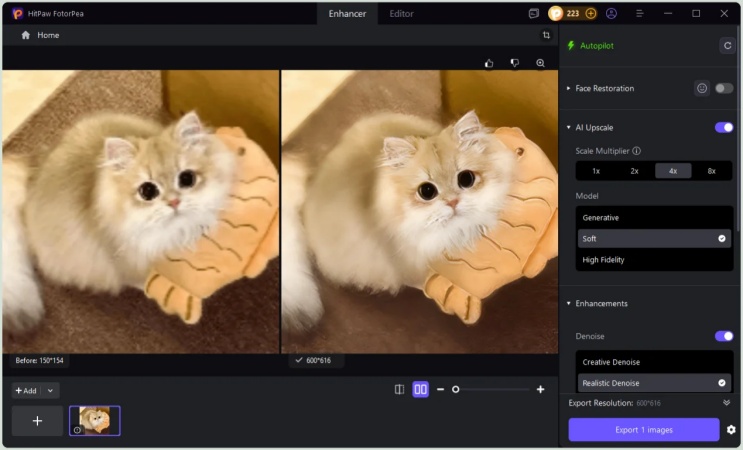
Task: Select the 4x scale multiplier
Action: click(673, 171)
